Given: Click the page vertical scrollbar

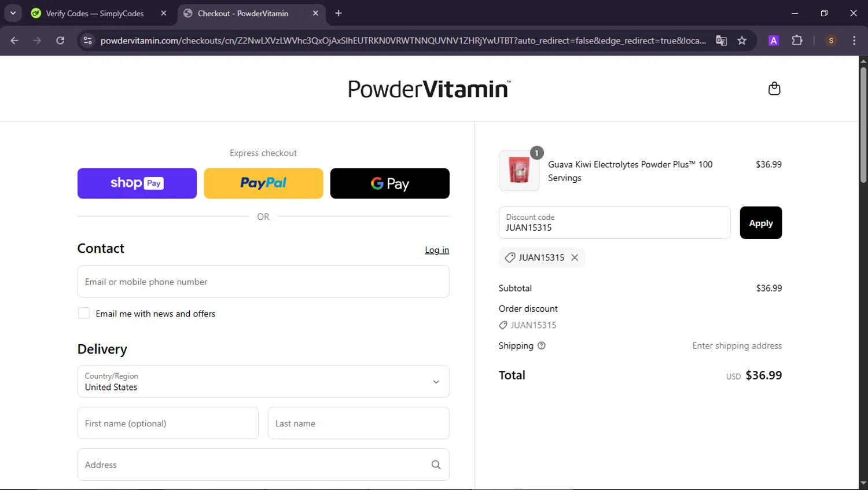Looking at the screenshot, I should pos(863,124).
